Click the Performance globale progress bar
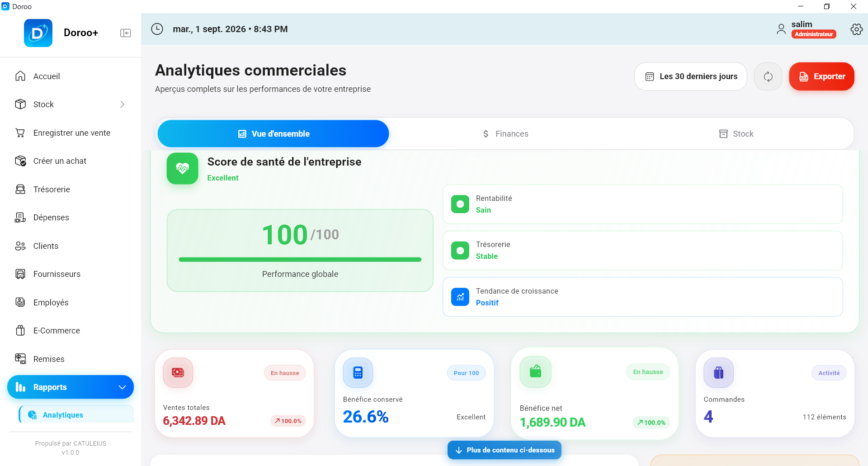 [x=300, y=260]
